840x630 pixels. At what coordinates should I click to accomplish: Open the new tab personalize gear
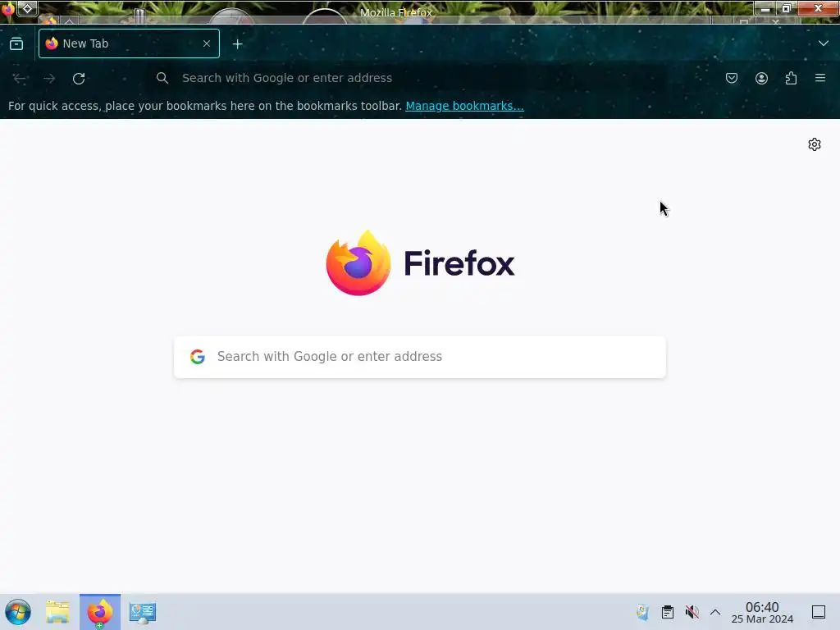click(815, 144)
